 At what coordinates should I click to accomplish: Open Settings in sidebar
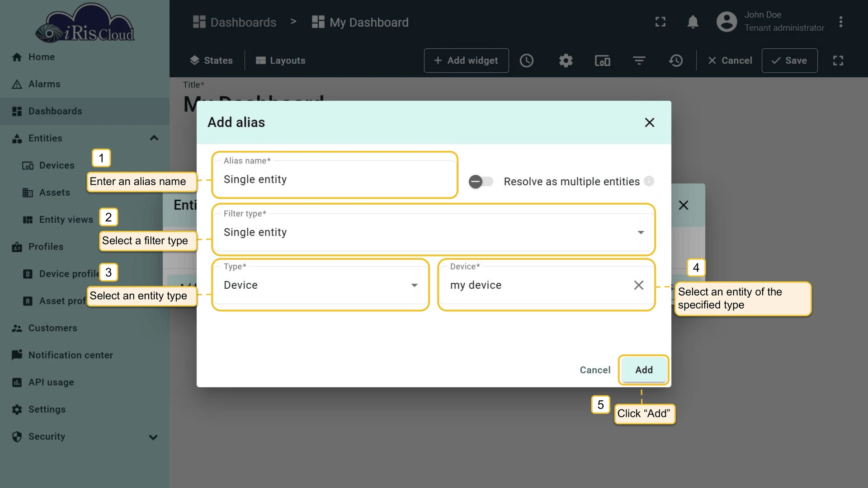85,409
